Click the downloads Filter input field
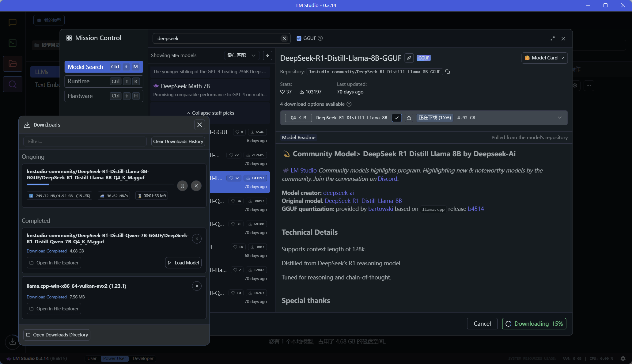Image resolution: width=632 pixels, height=364 pixels. click(x=85, y=142)
